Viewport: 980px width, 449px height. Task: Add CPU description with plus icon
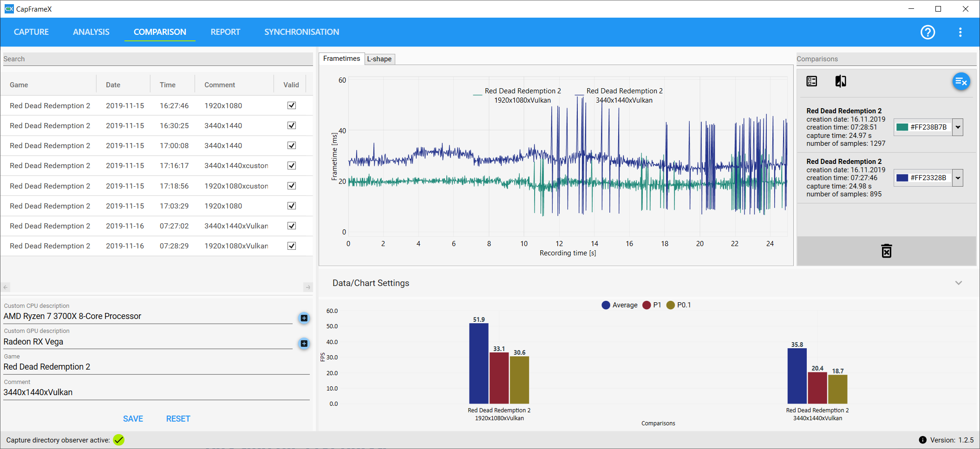[304, 318]
